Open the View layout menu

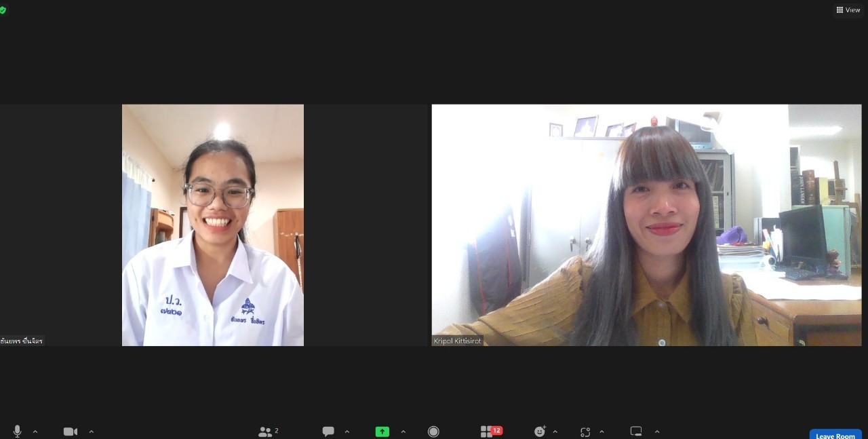[x=848, y=10]
